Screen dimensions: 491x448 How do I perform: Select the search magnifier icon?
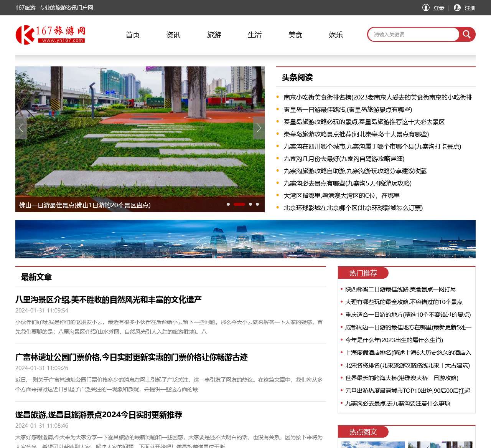pyautogui.click(x=466, y=34)
